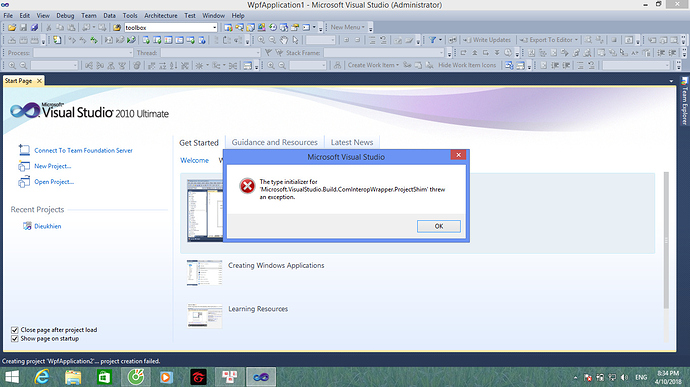The width and height of the screenshot is (690, 387).
Task: Click the Connect To Team Foundation Server icon
Action: (24, 150)
